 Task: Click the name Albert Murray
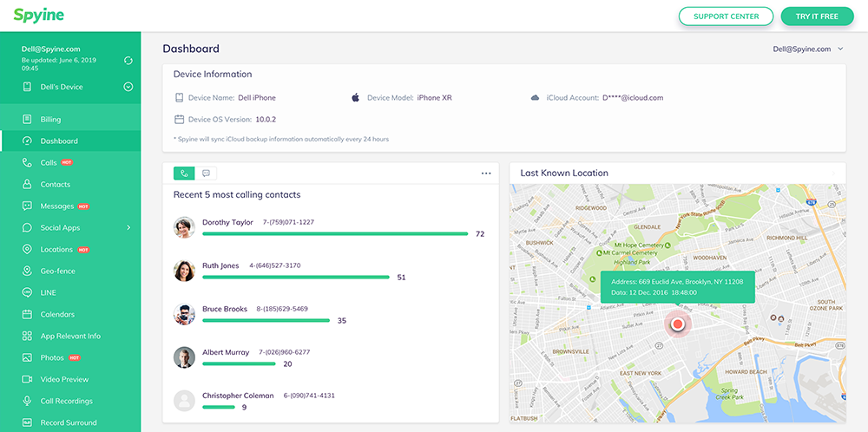226,352
